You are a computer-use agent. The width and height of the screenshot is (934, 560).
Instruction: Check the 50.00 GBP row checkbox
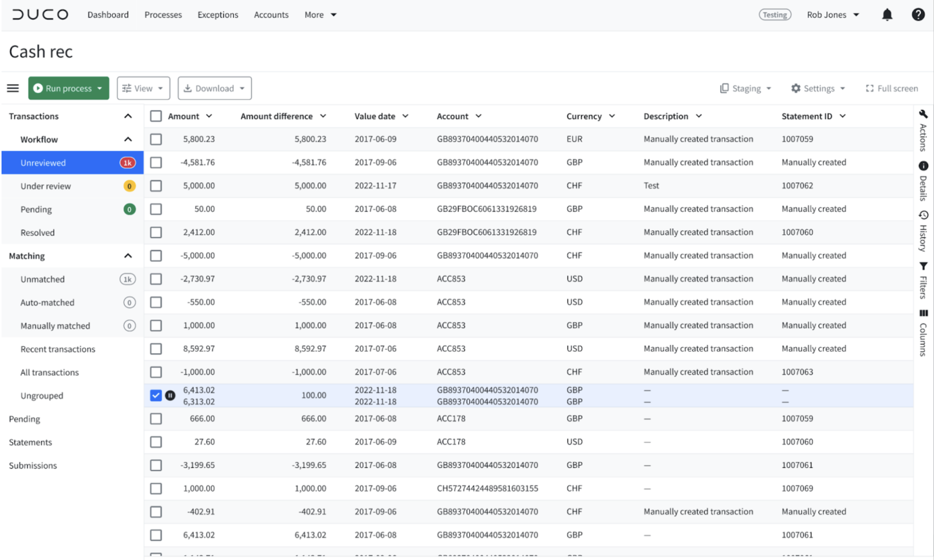[156, 209]
